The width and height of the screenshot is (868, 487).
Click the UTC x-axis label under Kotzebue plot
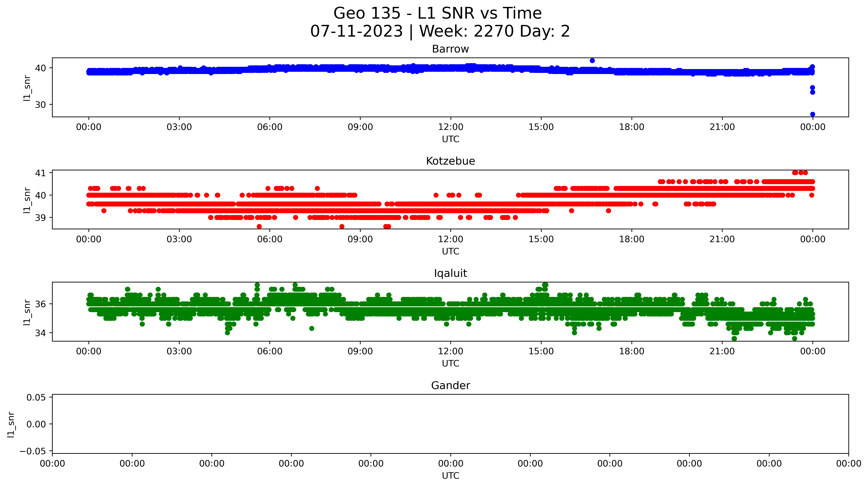(x=451, y=251)
